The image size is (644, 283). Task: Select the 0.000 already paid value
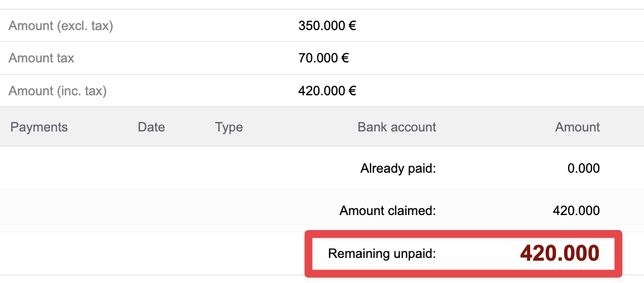(x=583, y=168)
